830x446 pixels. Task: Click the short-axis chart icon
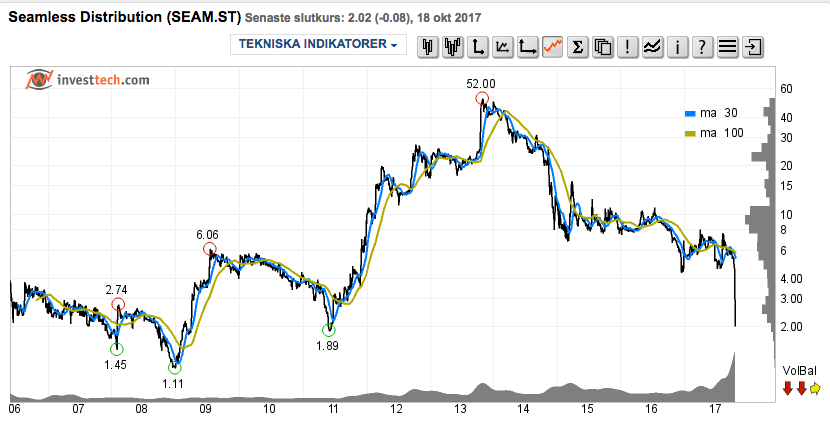click(477, 47)
